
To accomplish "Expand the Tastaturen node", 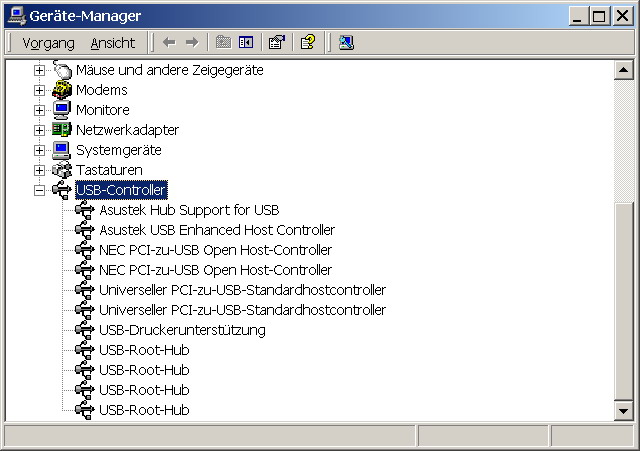I will (x=39, y=170).
